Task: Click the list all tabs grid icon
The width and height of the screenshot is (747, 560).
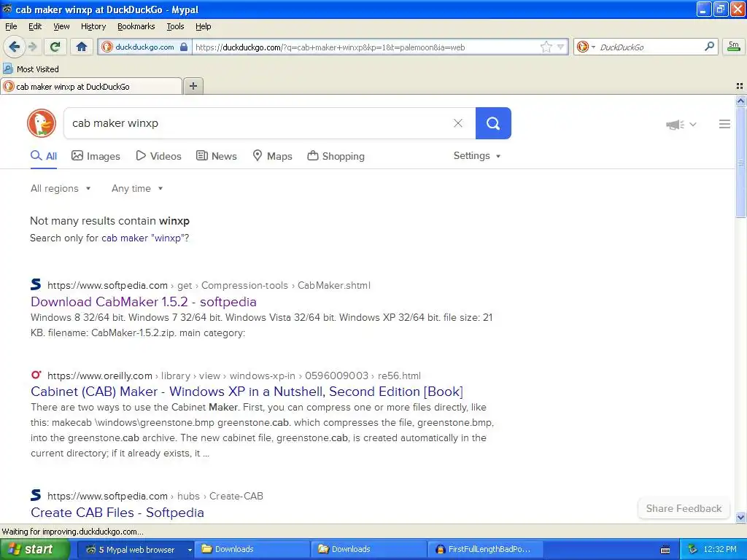Action: [740, 86]
